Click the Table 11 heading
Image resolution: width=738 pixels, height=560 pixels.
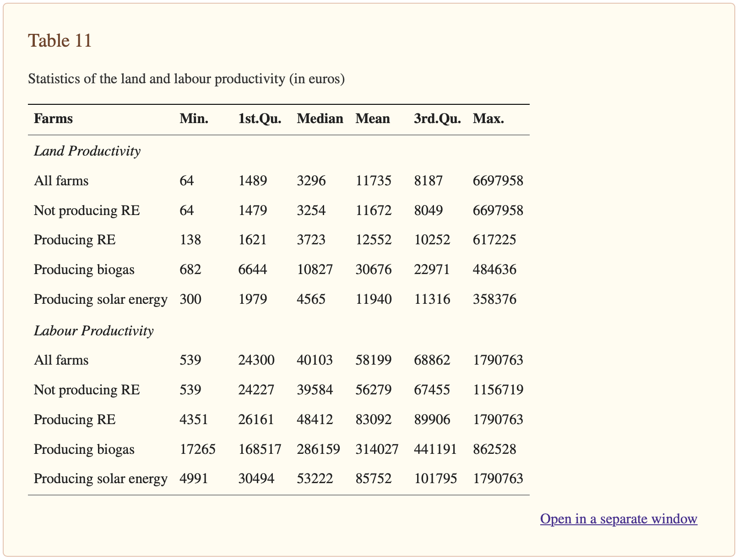point(60,41)
